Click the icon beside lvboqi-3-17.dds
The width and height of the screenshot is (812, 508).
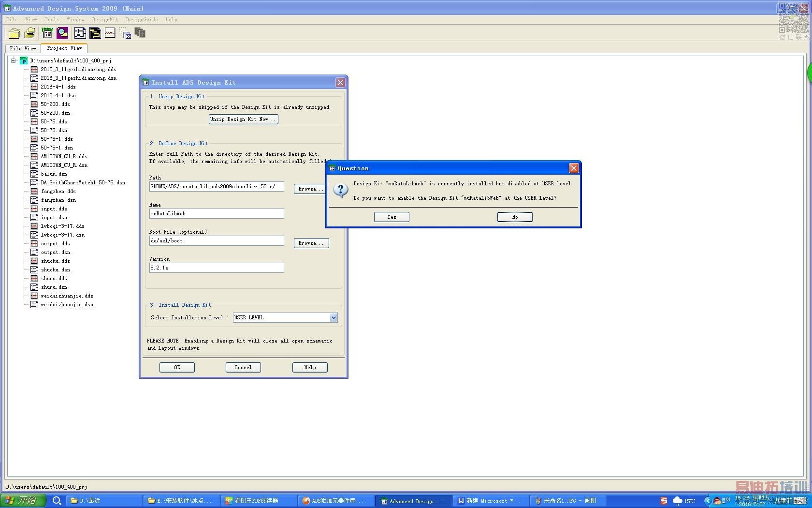(x=34, y=226)
